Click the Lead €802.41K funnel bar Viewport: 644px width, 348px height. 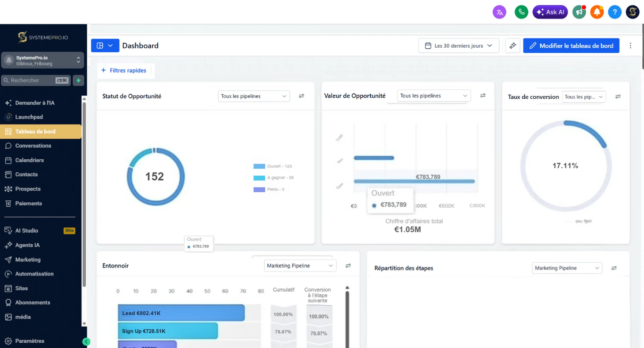[x=181, y=313]
